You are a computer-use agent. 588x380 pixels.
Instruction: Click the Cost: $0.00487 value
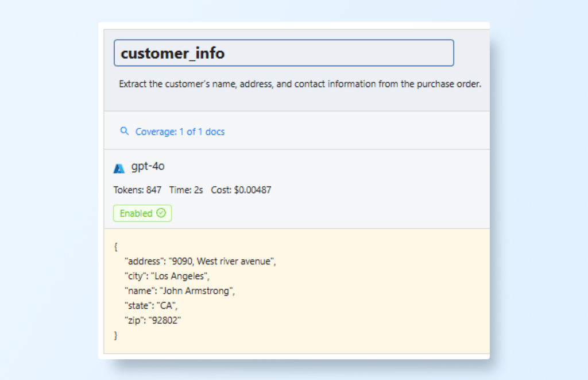coord(241,190)
